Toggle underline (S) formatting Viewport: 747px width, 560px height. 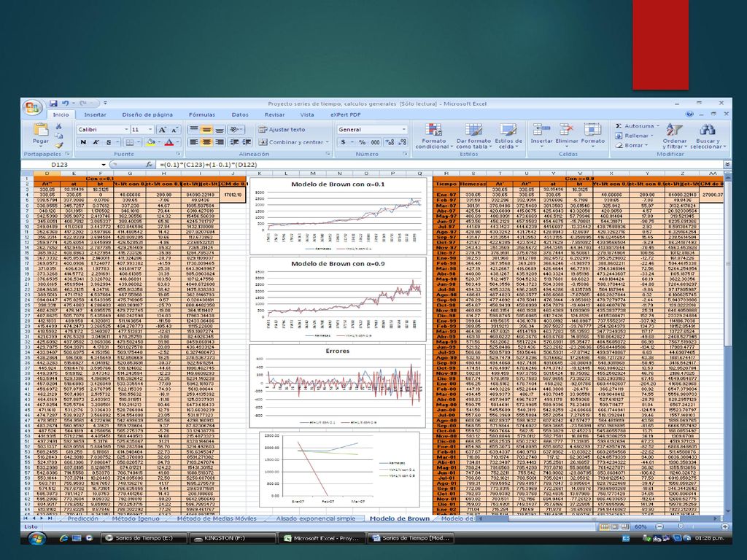click(109, 142)
